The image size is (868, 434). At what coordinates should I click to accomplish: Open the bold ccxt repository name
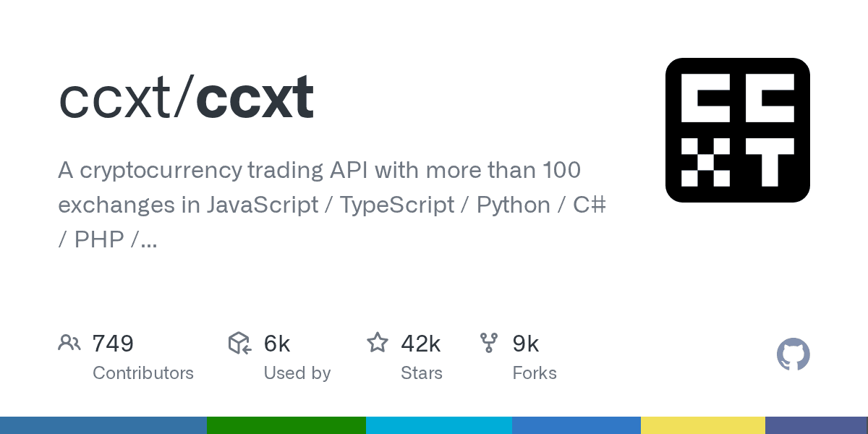[255, 98]
